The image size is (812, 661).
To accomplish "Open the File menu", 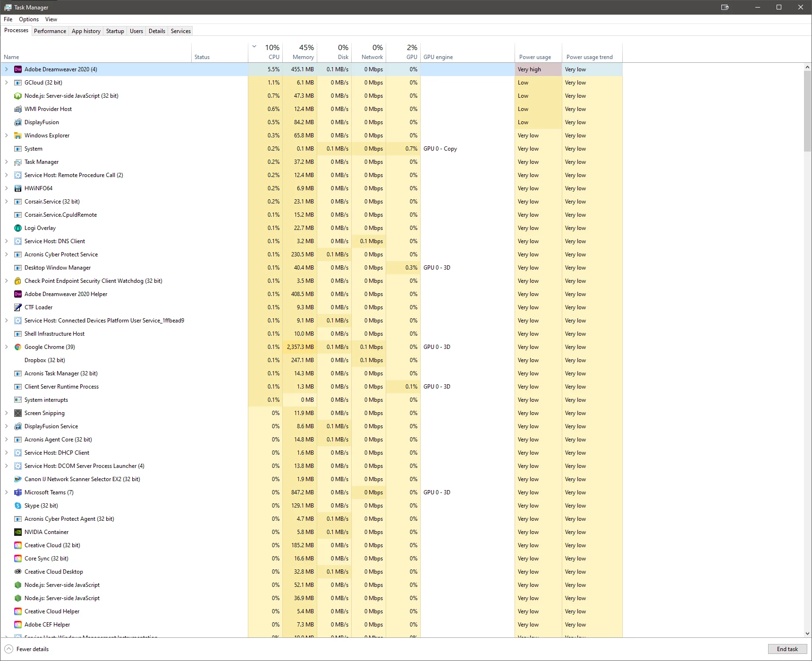I will (8, 19).
